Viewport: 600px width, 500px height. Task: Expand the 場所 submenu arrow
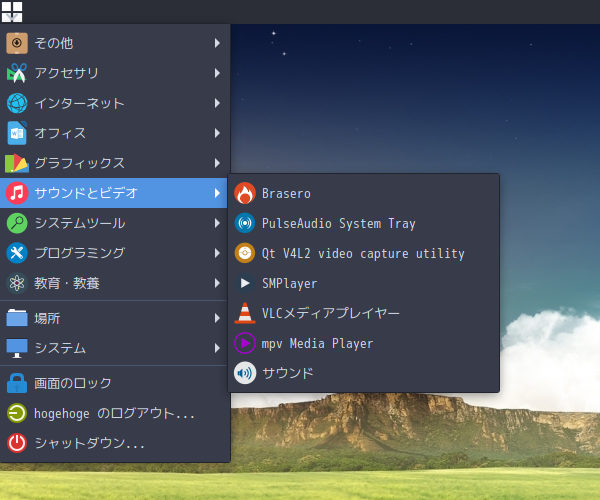(x=217, y=318)
